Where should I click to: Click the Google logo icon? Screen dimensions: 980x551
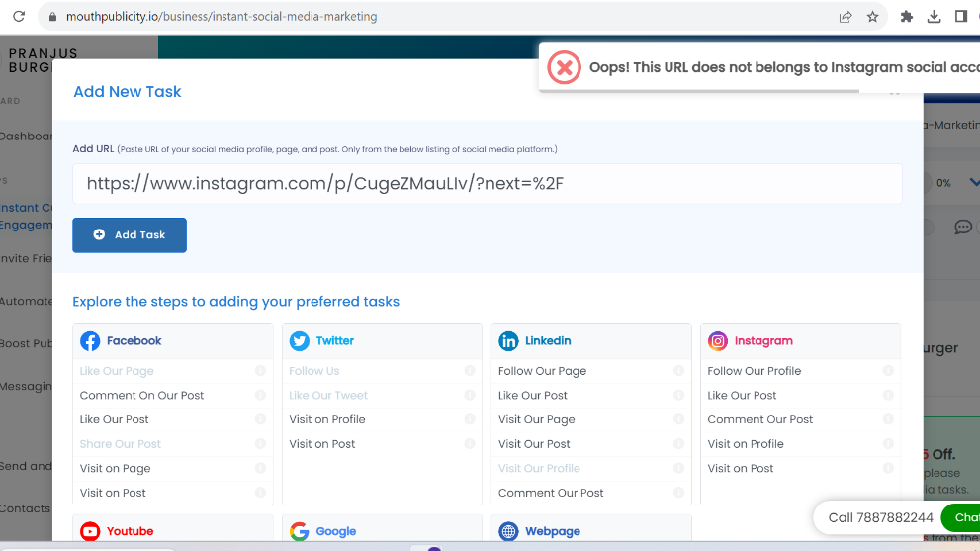pos(300,531)
